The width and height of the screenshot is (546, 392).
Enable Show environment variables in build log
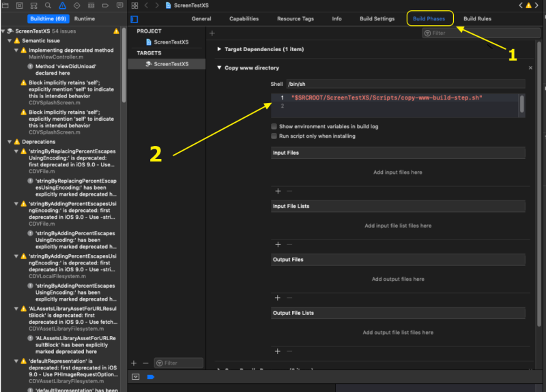274,126
